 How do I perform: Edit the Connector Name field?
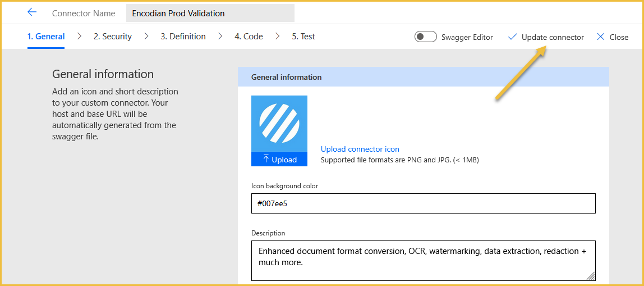coord(210,13)
